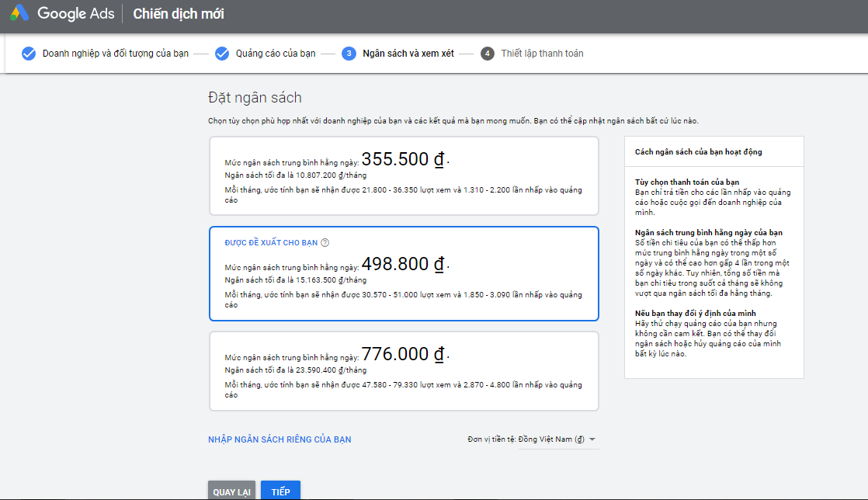Click the chevron beside Đồng Việt Nam
Screen dimensions: 868x500
point(591,439)
